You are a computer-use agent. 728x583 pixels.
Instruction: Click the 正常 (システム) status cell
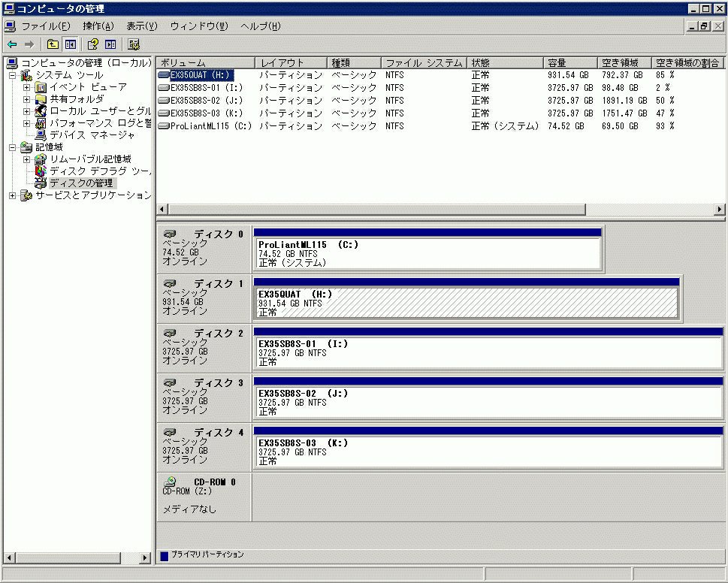click(x=505, y=125)
